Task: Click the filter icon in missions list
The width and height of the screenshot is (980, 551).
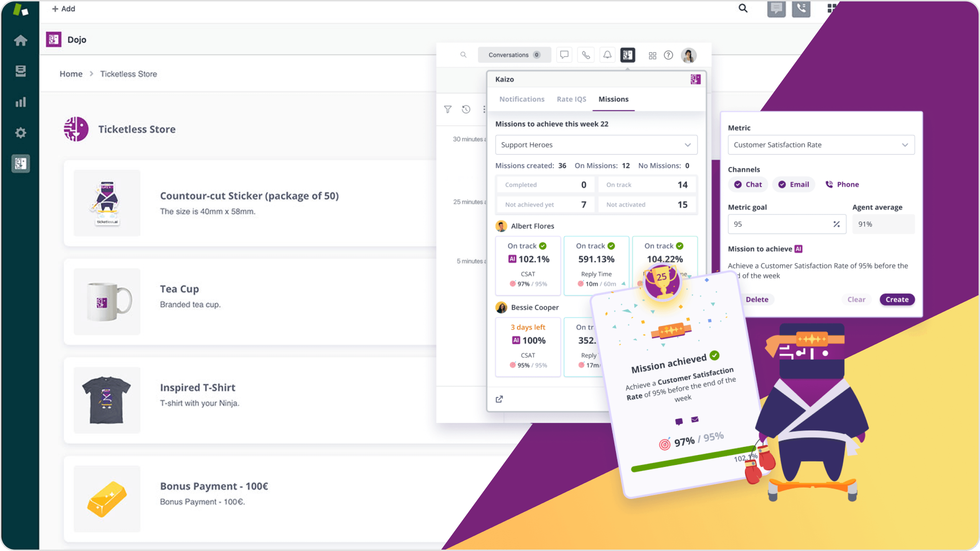Action: 448,110
